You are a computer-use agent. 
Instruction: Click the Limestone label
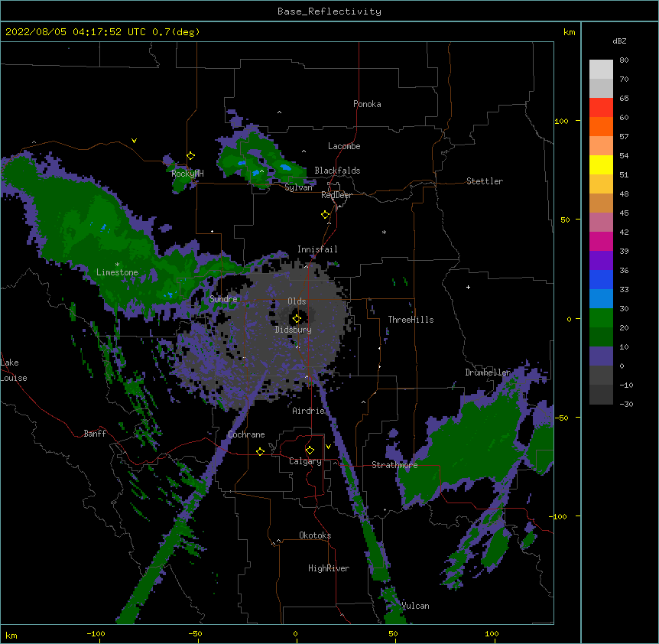click(117, 272)
